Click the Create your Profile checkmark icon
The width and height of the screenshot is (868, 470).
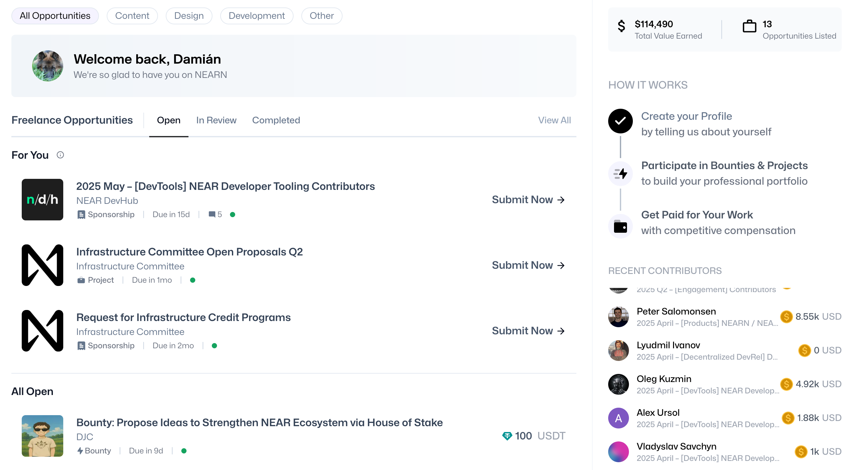tap(620, 121)
